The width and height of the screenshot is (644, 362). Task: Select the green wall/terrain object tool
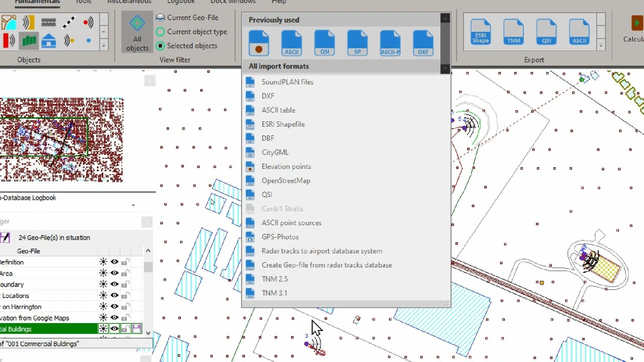[28, 41]
